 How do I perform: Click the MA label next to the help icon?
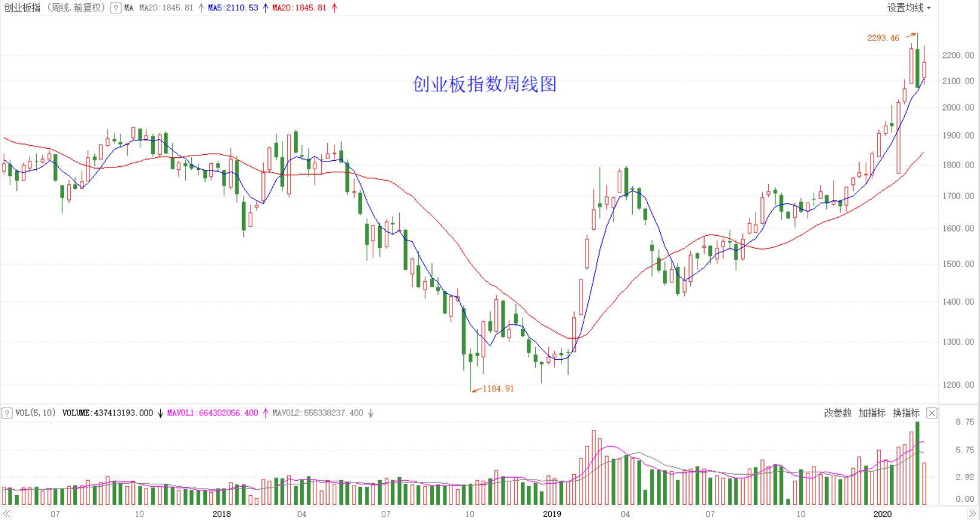click(x=129, y=8)
